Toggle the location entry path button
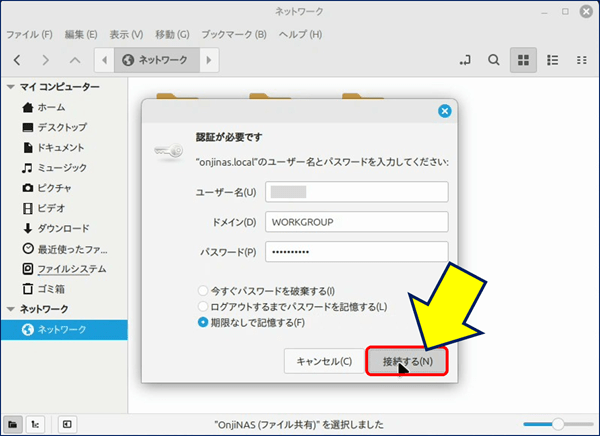This screenshot has width=600, height=436. click(465, 60)
